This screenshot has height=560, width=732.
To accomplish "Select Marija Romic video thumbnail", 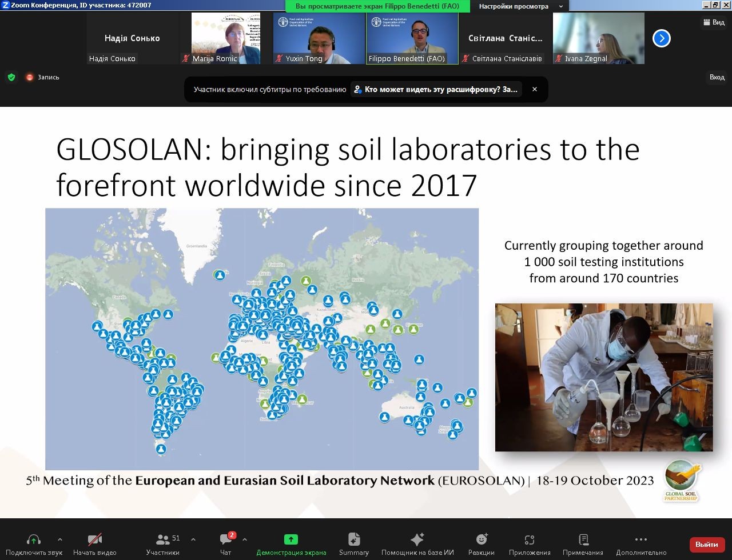I will (x=226, y=38).
